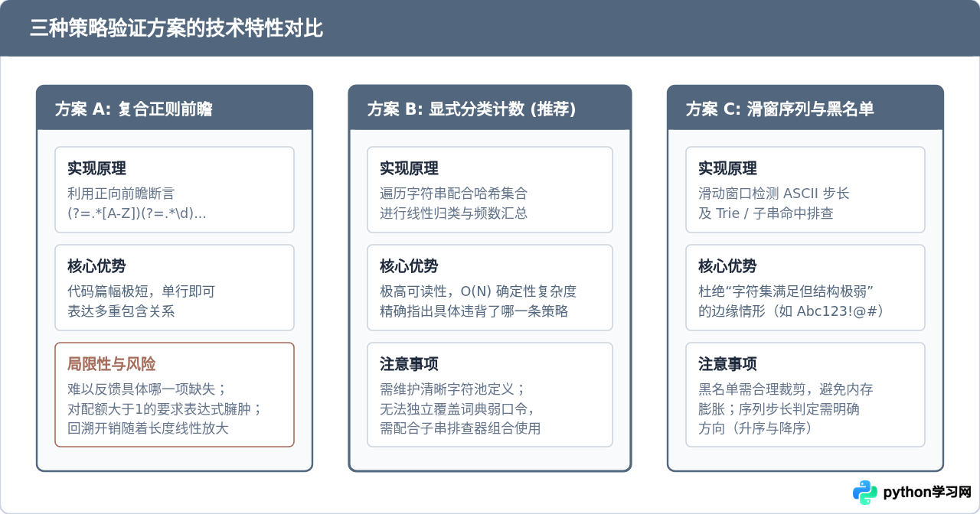
Task: Click the 滑动窗口检测 ASCII 步长 line
Action: [774, 194]
